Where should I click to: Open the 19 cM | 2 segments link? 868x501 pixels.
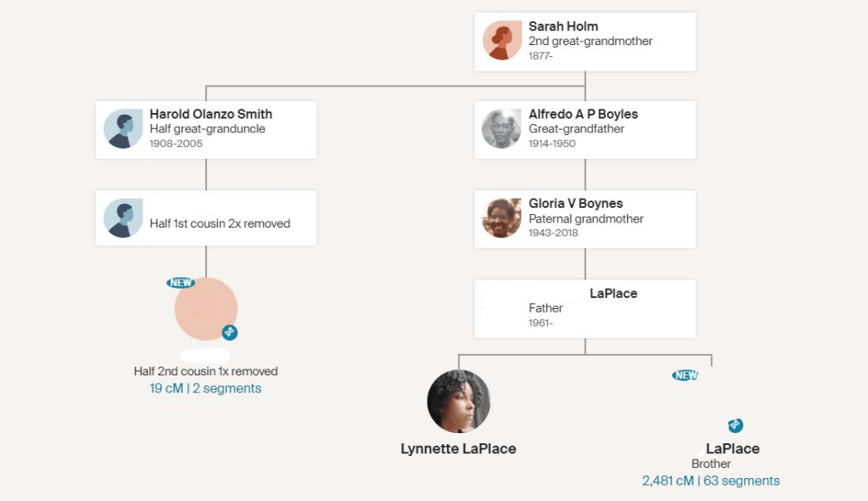pyautogui.click(x=205, y=388)
